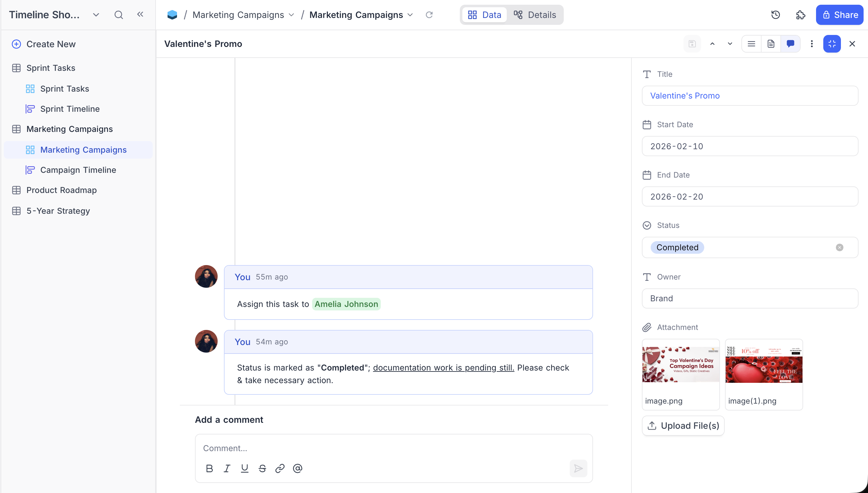
Task: Click the 54m ago comment header
Action: click(x=408, y=342)
